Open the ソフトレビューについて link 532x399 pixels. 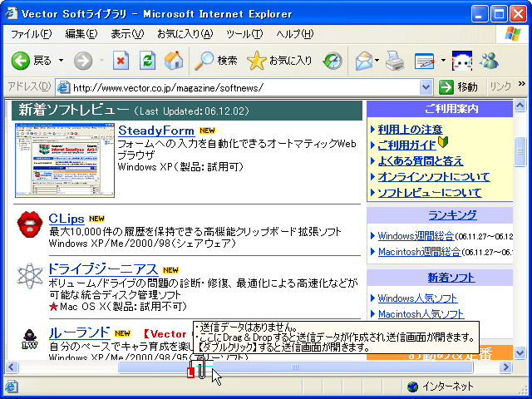(430, 193)
